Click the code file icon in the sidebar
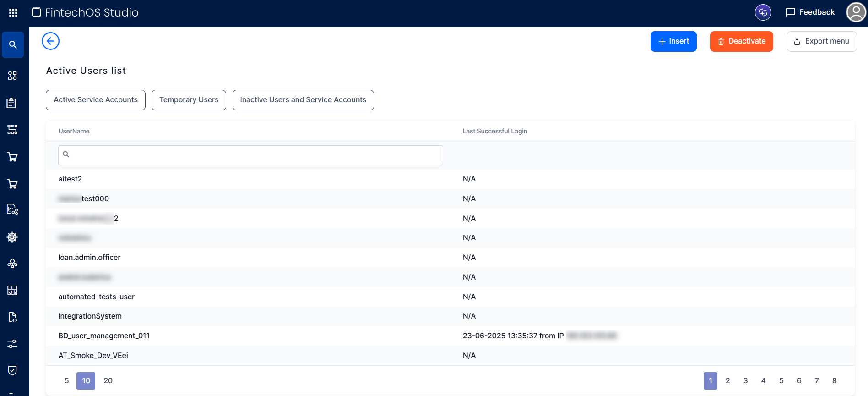This screenshot has width=868, height=396. (x=12, y=317)
